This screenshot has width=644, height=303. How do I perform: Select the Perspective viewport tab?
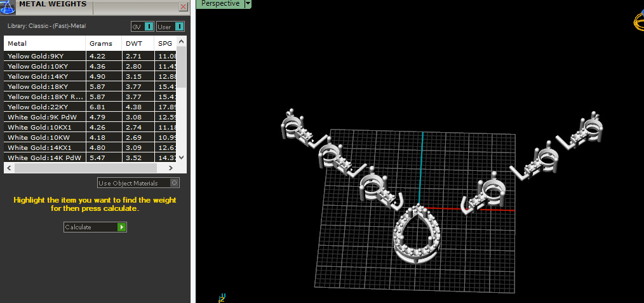coord(220,4)
